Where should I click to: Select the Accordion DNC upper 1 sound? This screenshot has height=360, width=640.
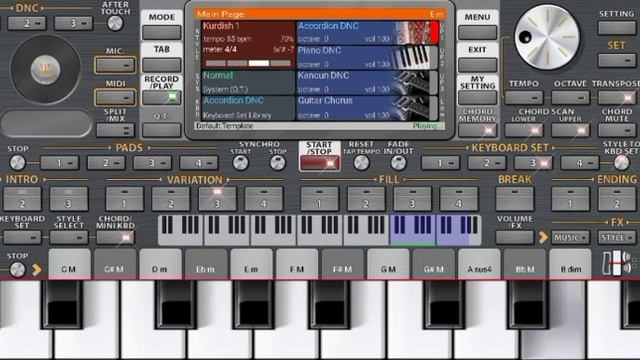coord(367,33)
